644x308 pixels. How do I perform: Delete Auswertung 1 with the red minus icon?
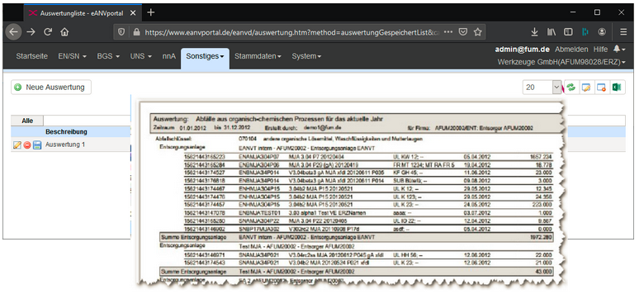click(x=27, y=145)
